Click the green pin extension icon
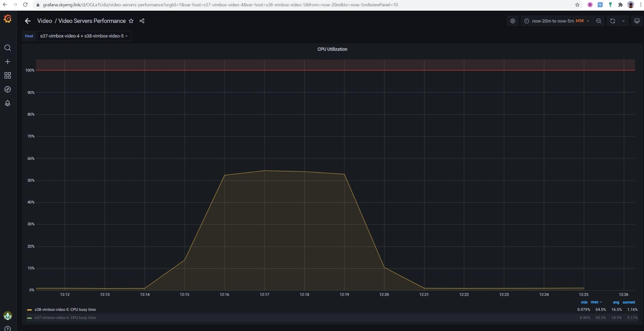 click(x=610, y=5)
